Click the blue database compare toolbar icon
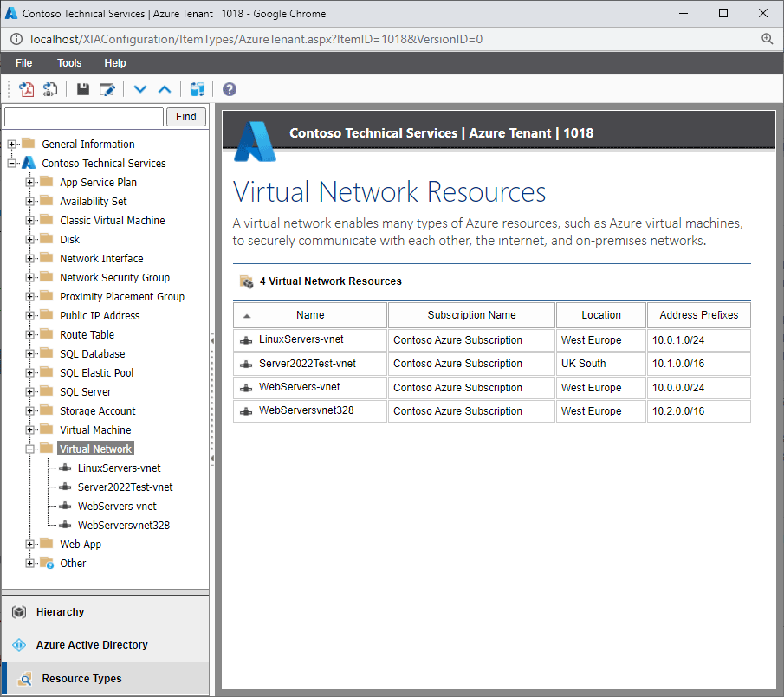 [197, 89]
